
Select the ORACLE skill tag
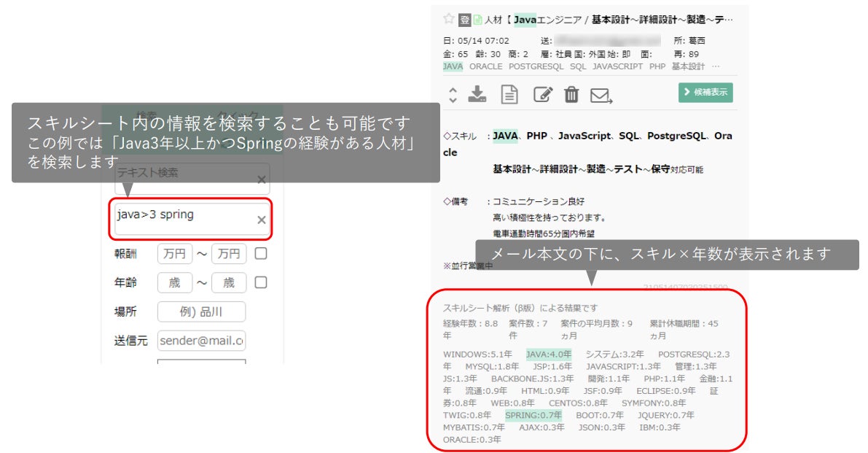[x=485, y=66]
